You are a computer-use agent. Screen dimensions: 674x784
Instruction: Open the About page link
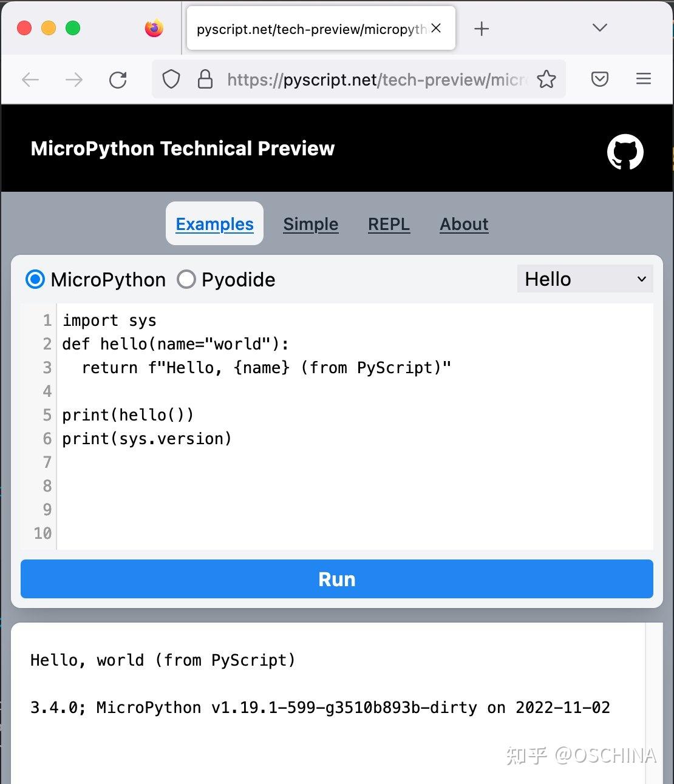pos(464,224)
